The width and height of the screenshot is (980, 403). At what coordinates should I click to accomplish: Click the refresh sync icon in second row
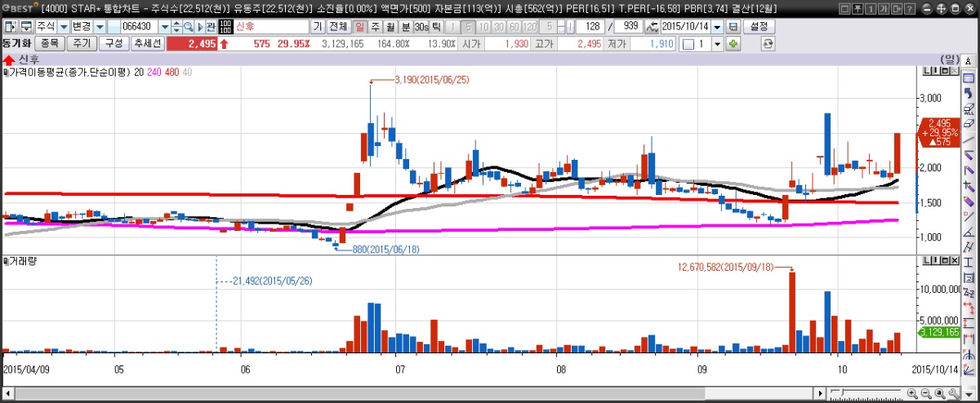(x=767, y=43)
